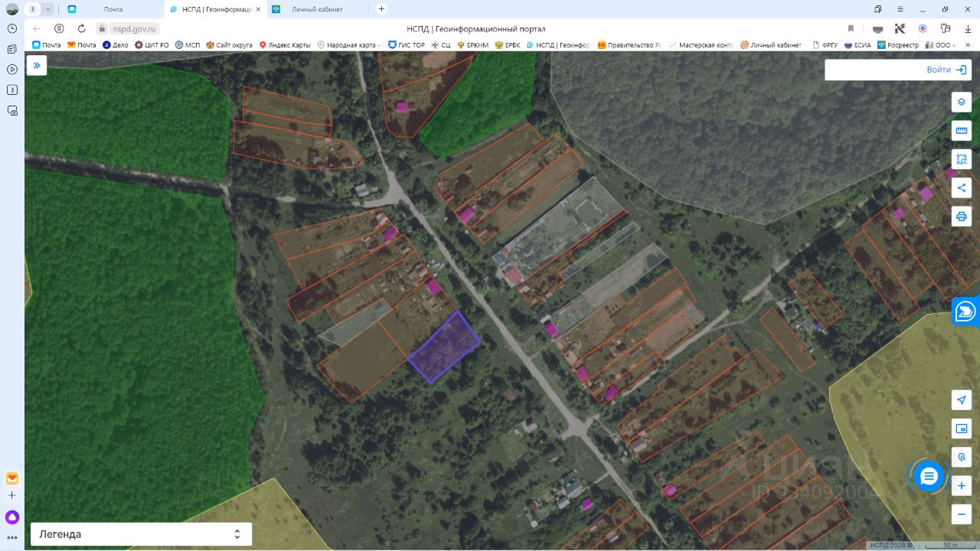The height and width of the screenshot is (551, 980).
Task: Zoom in with the plus button
Action: (962, 486)
